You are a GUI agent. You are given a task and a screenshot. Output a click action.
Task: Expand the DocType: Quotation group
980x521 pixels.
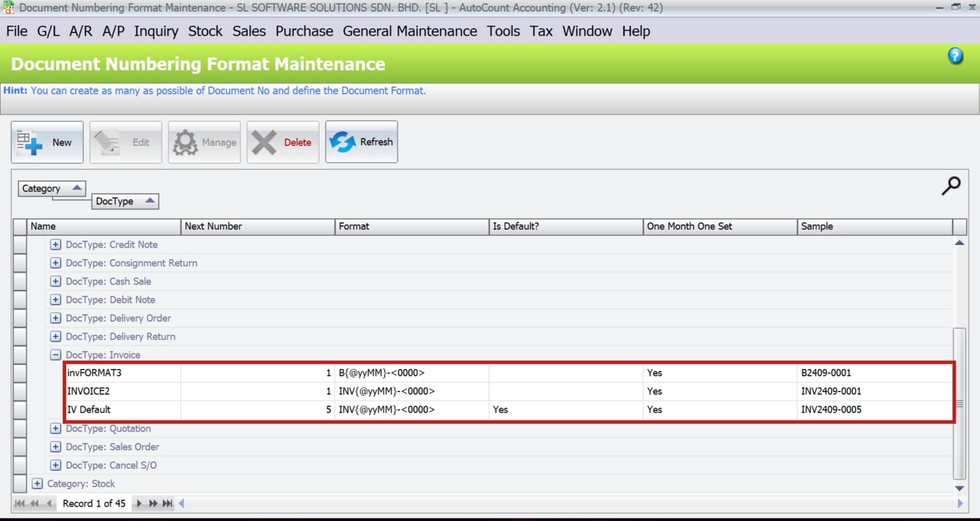pyautogui.click(x=55, y=428)
